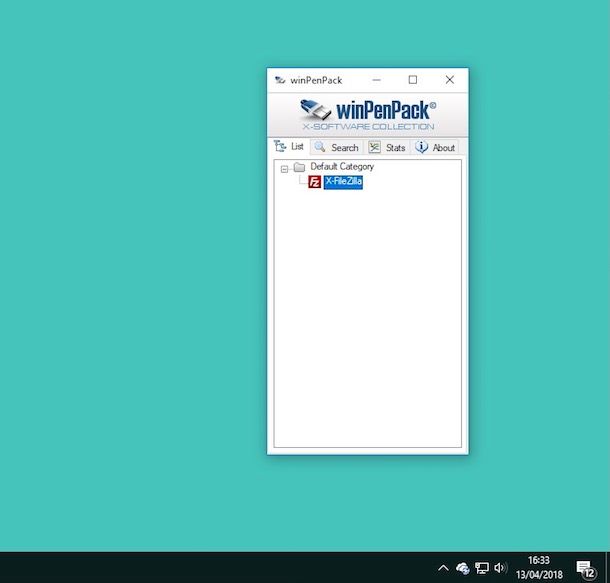Open the About tab
Viewport: 610px width, 583px height.
[435, 148]
